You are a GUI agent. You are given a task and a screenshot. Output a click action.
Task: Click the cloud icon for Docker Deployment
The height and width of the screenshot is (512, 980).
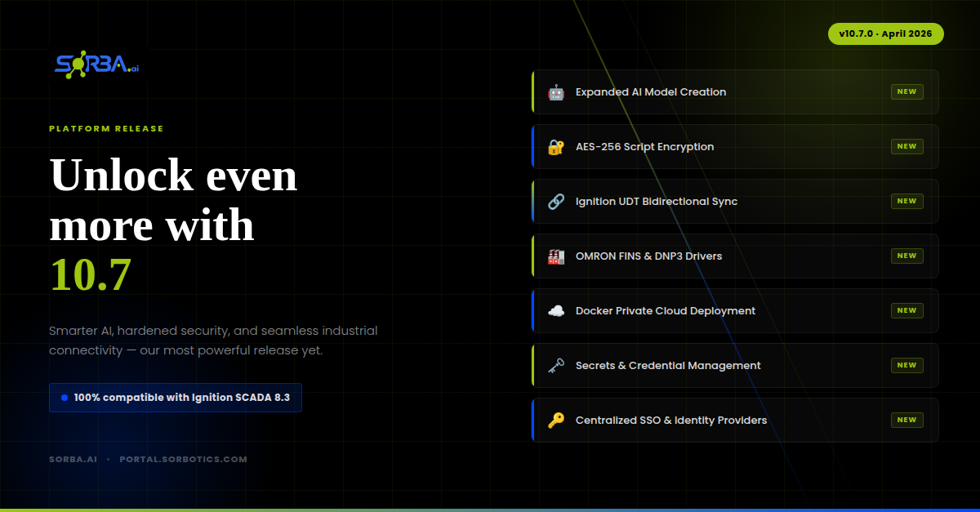point(556,311)
